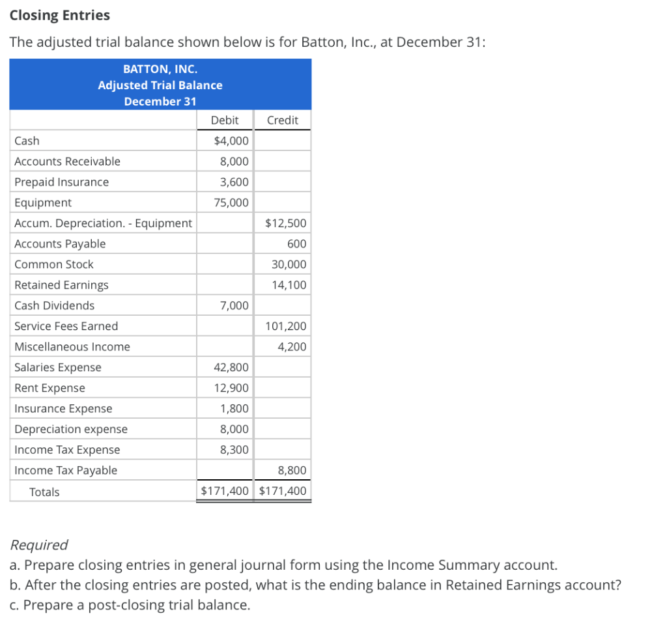The height and width of the screenshot is (644, 667).
Task: Click the 'Totals' row label
Action: click(44, 492)
